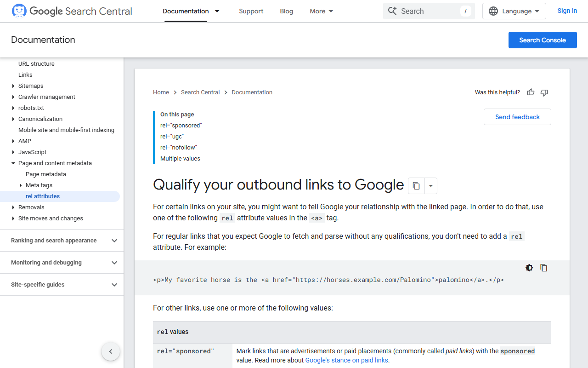Screen dimensions: 588x368
Task: Expand the JavaScript section
Action: (x=13, y=152)
